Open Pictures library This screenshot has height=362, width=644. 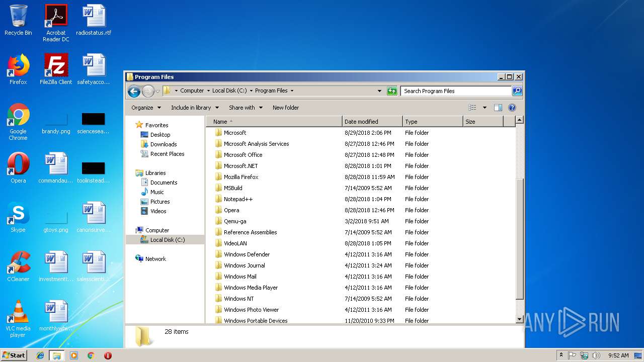160,202
